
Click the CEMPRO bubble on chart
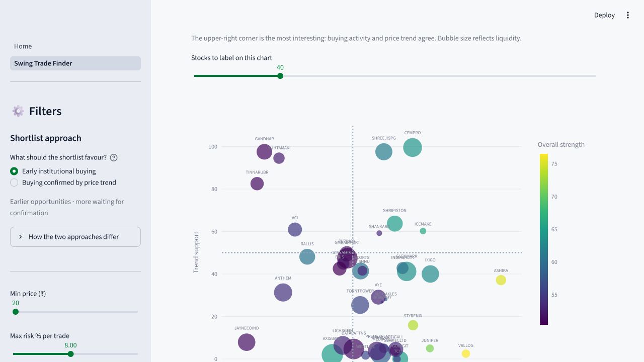coord(413,148)
